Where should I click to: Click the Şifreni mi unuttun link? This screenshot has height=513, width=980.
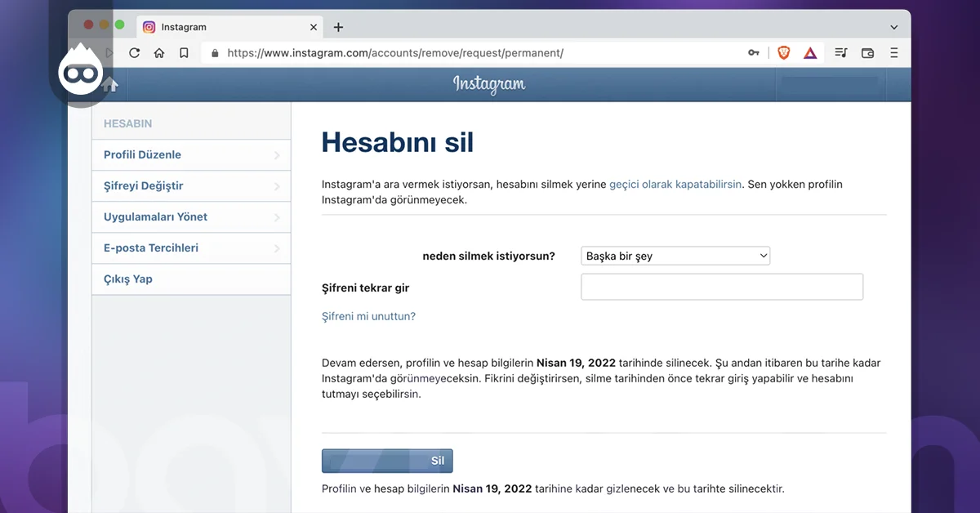point(368,316)
